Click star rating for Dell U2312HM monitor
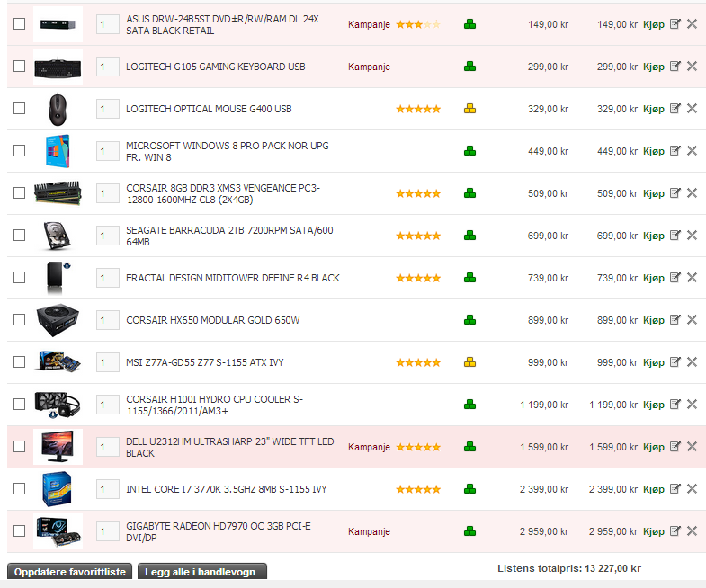The width and height of the screenshot is (706, 588). [x=418, y=447]
